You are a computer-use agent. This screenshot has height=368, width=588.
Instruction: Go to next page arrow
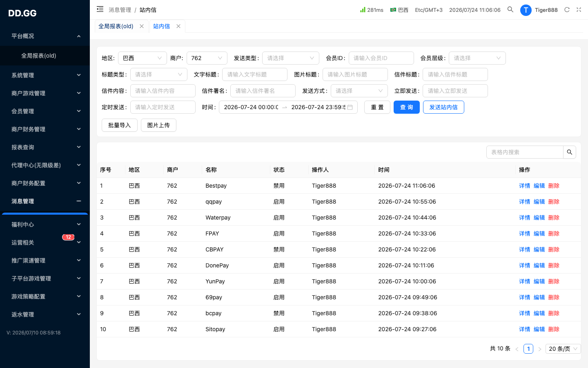point(540,349)
